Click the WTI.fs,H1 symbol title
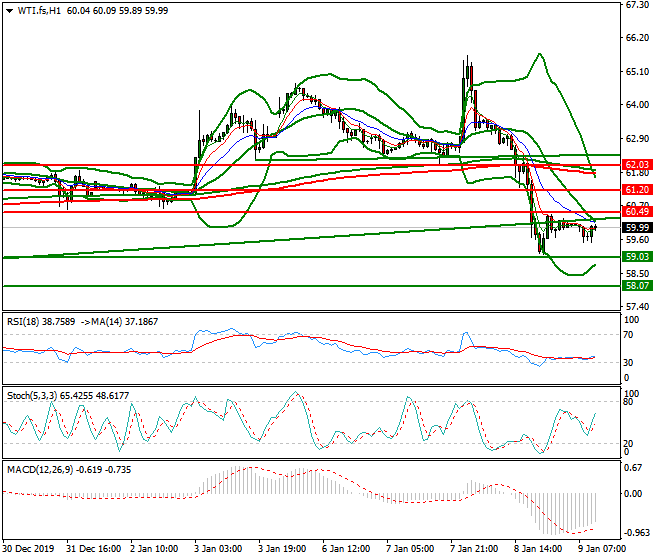Screen dimensions: 660x560 [x=39, y=11]
